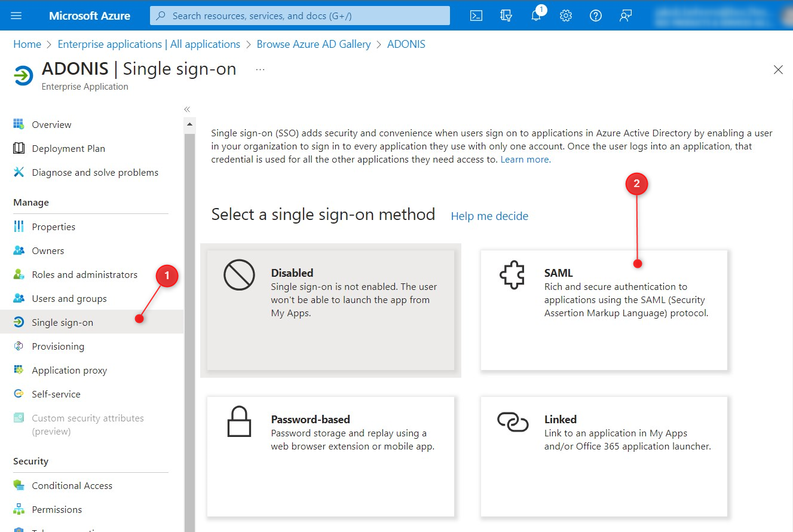Click the Browse Azure AD Gallery breadcrumb
This screenshot has height=532, width=793.
click(x=314, y=44)
